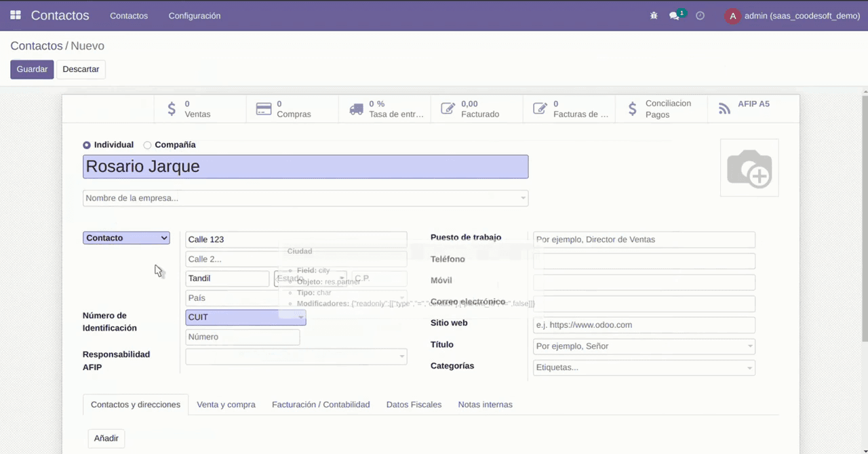Open the apps grid menu icon
The height and width of the screenshot is (454, 868).
click(16, 15)
